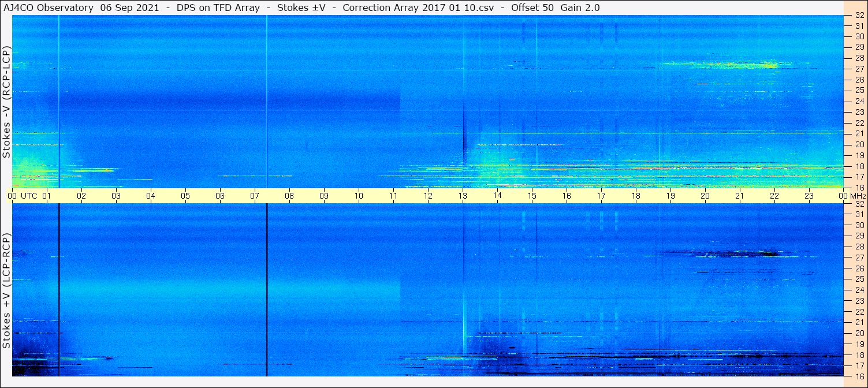Click the 32 MHz label of the Stokes -V panel

tap(859, 16)
